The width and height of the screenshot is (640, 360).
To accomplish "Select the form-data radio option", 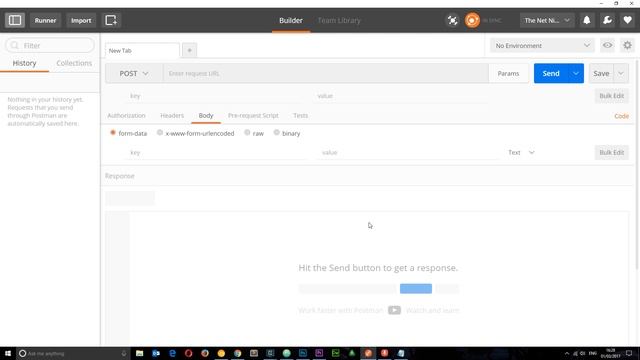I will tap(113, 133).
